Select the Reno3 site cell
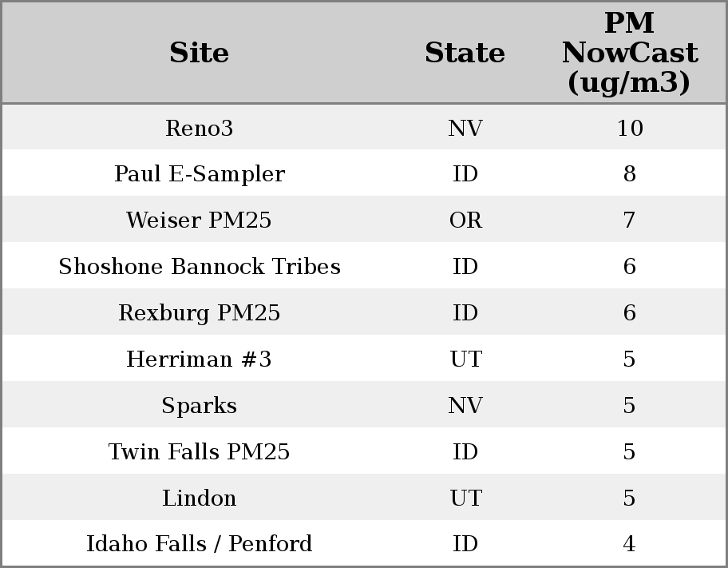The width and height of the screenshot is (728, 568). [x=199, y=128]
